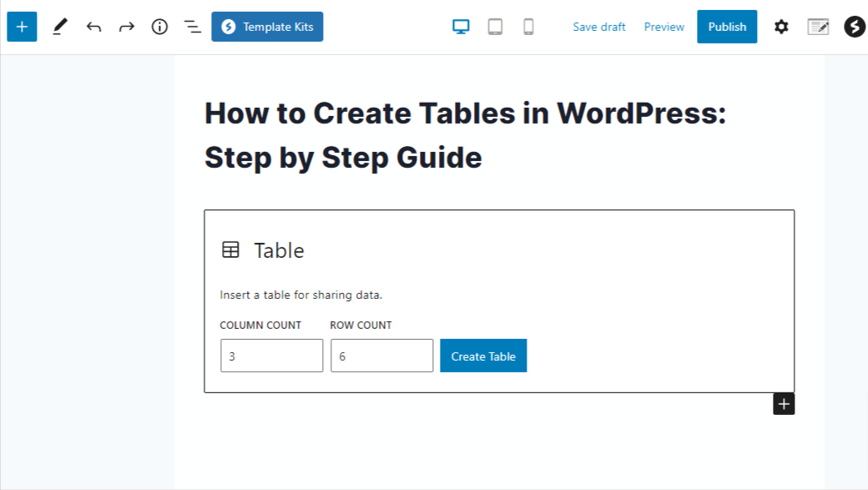
Task: Click Save draft link
Action: 599,27
